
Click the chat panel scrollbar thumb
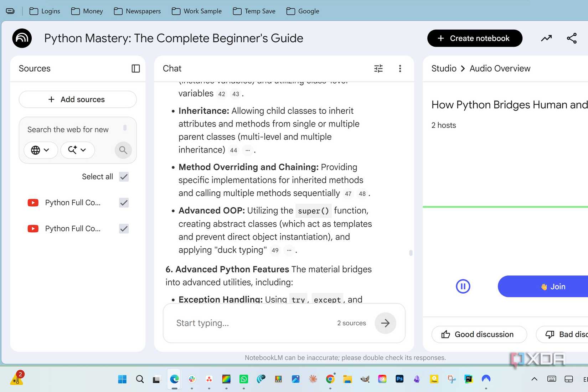point(411,253)
